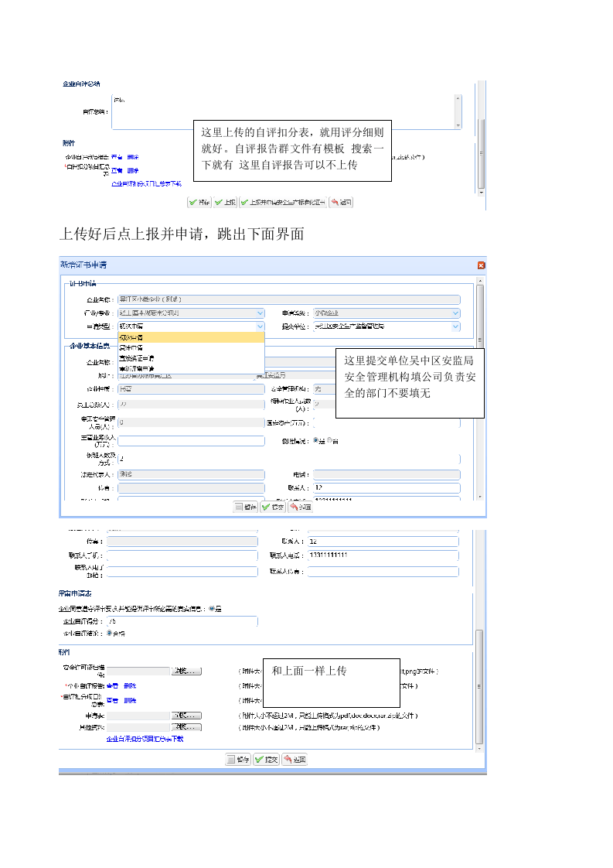
Task: Click the 员工总数(人) field
Action: tap(192, 405)
